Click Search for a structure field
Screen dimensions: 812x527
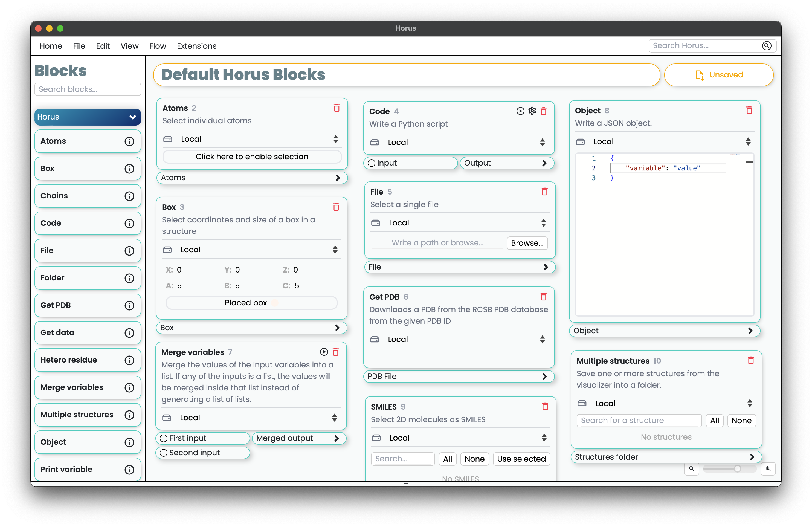pos(639,421)
